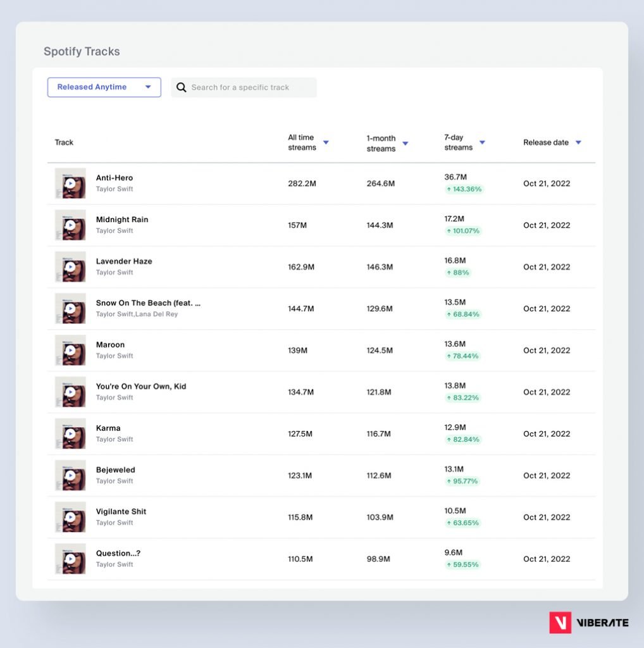Viewport: 644px width, 648px height.
Task: Select the 59.55% growth badge
Action: point(462,565)
